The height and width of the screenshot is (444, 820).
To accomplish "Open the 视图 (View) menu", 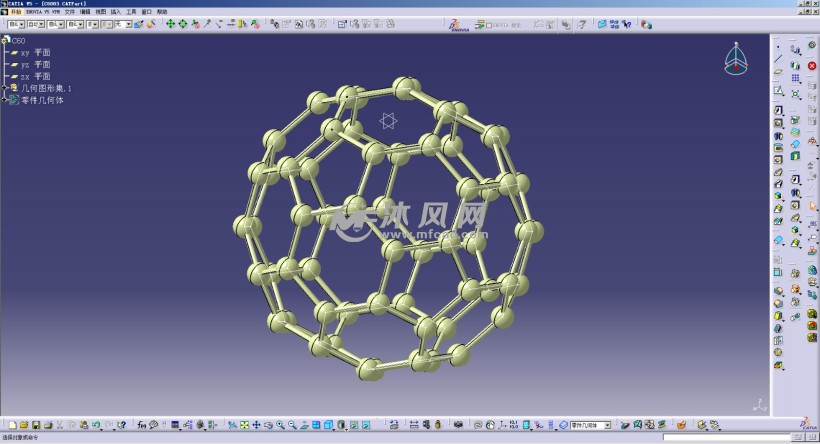I will coord(100,12).
